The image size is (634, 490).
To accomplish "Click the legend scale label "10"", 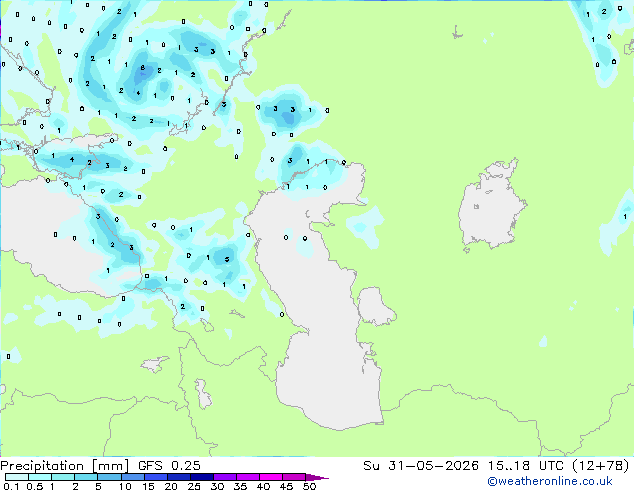I will pyautogui.click(x=125, y=486).
